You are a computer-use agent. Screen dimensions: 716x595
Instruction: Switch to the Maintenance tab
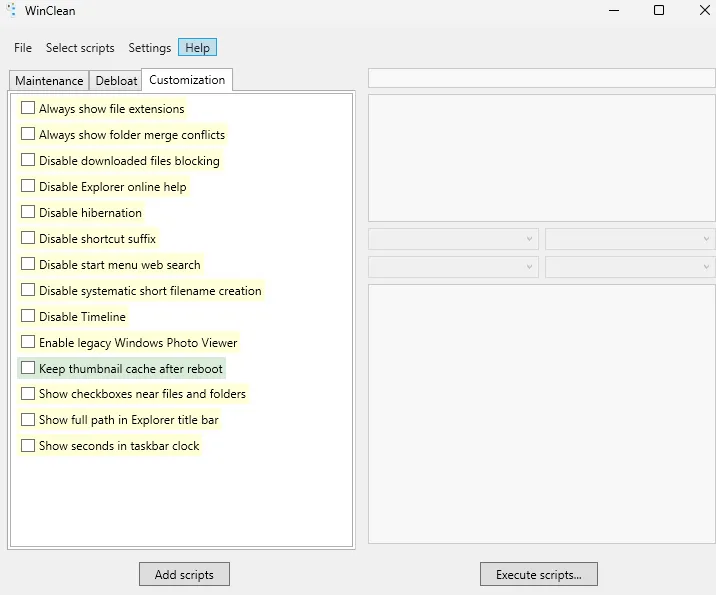pyautogui.click(x=49, y=81)
